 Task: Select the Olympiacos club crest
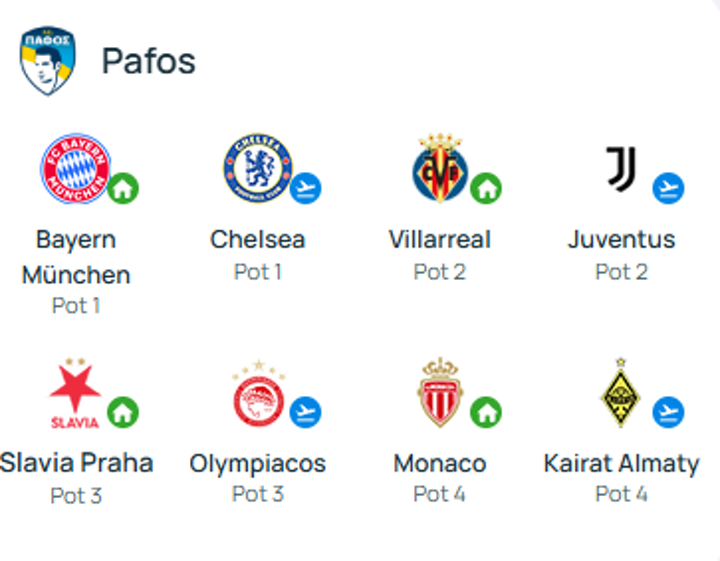[258, 394]
